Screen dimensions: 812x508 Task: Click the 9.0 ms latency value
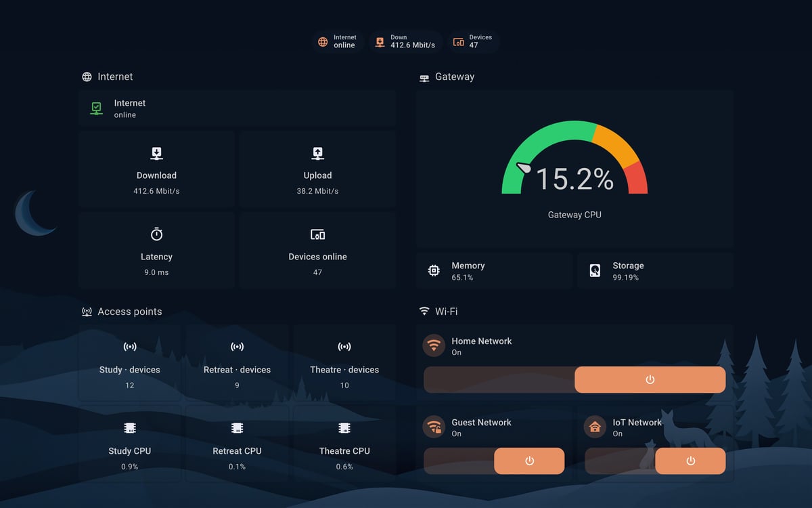(x=156, y=272)
